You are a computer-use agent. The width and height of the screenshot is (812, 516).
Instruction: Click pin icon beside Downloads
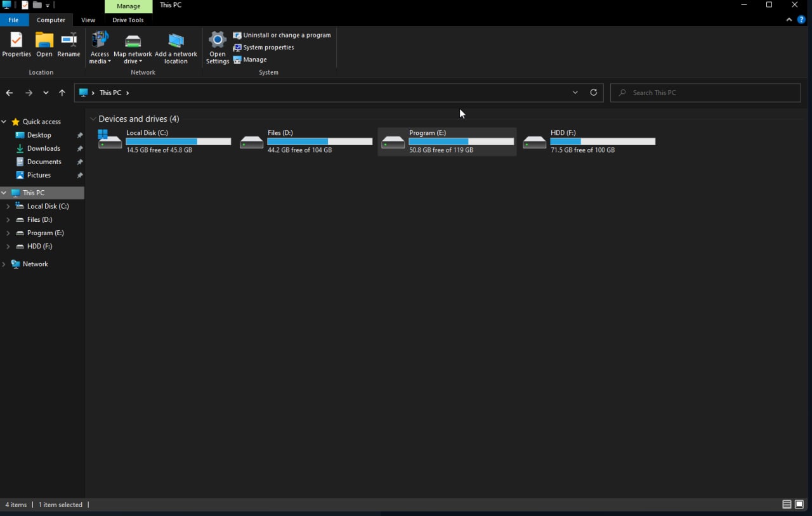[80, 148]
